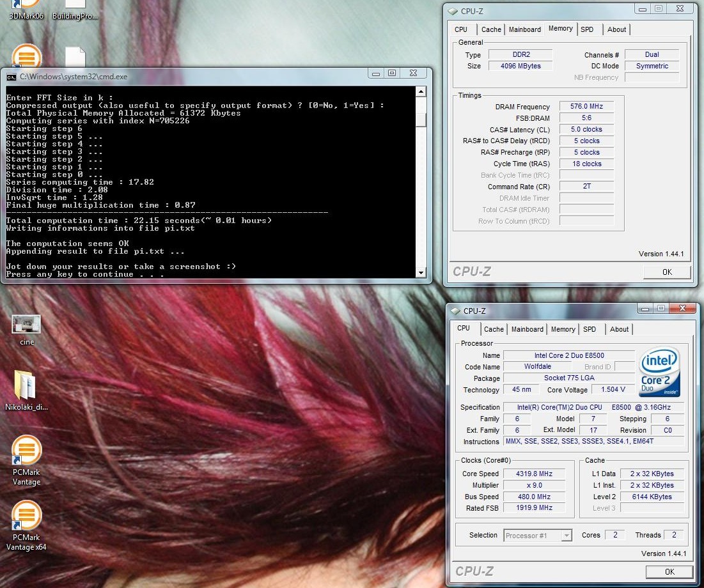
Task: Click the Cycle Time value 18 clocks
Action: [x=586, y=164]
